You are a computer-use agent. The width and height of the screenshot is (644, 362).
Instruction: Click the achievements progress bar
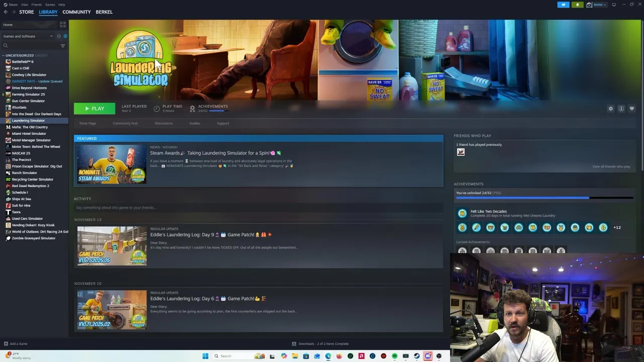pyautogui.click(x=544, y=198)
